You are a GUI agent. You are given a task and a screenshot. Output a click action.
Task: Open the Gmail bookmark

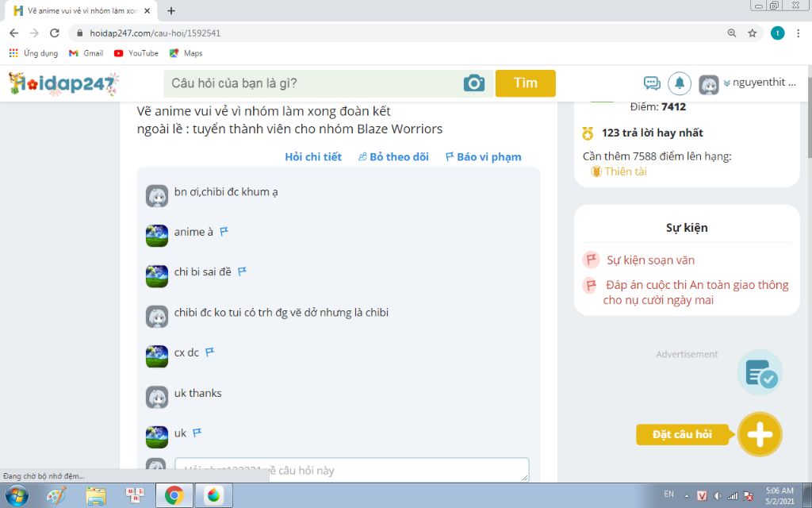point(86,53)
